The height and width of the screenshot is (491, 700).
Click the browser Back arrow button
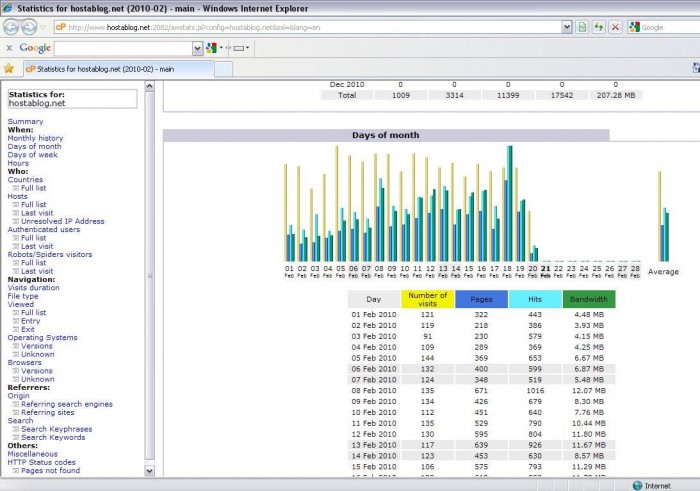click(11, 27)
